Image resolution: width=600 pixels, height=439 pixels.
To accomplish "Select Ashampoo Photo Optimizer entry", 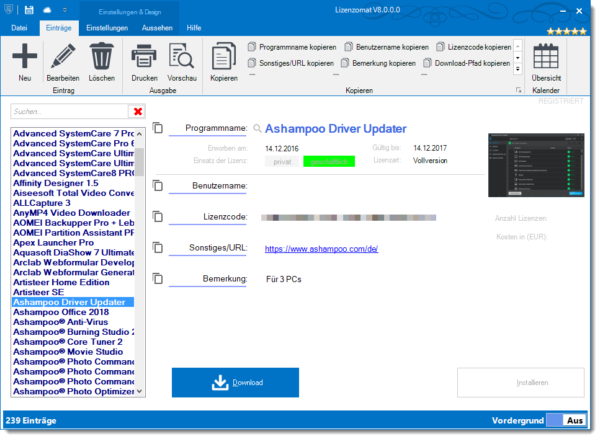I will pyautogui.click(x=73, y=392).
